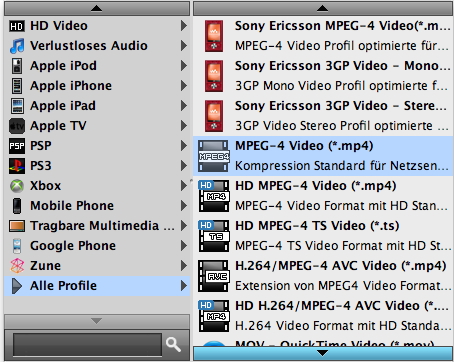The image size is (454, 362).
Task: Click the blue profile list scroll-down arrow bar
Action: [x=323, y=353]
